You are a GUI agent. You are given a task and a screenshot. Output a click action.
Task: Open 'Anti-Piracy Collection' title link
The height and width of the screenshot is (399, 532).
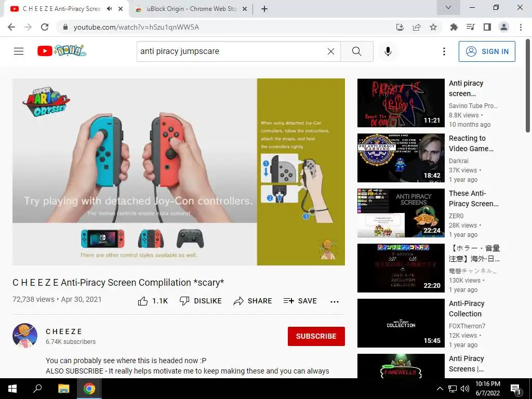click(x=467, y=309)
